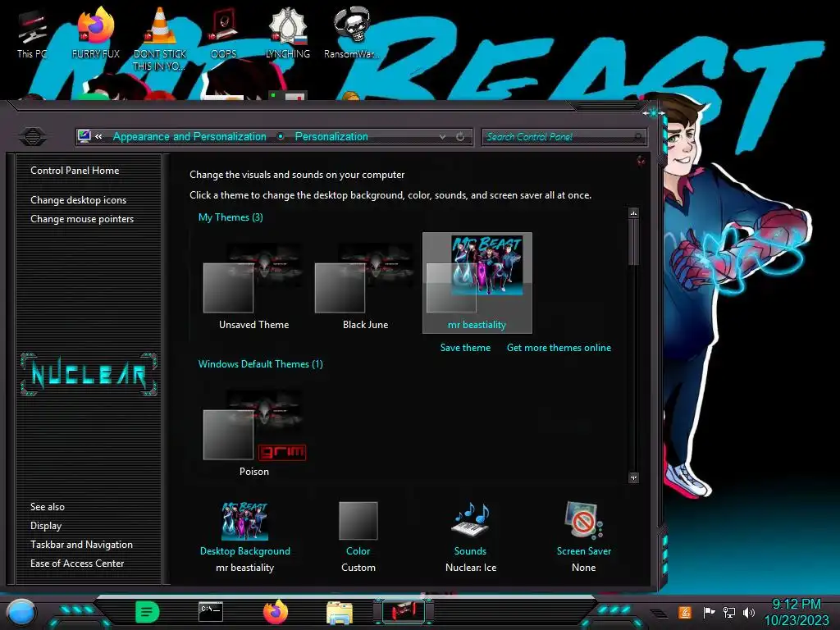Select the mr beastiality theme
The width and height of the screenshot is (840, 630).
click(477, 283)
